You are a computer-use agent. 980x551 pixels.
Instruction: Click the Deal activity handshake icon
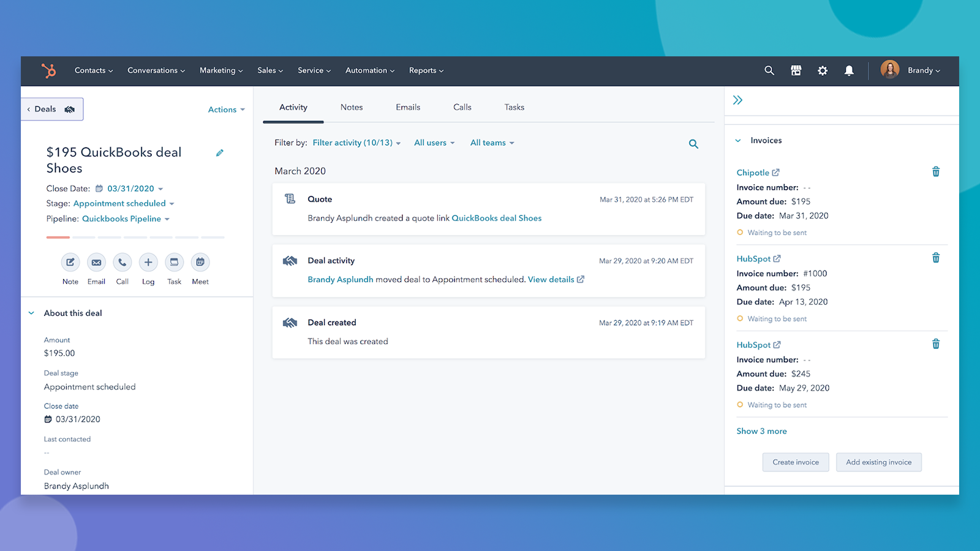tap(290, 261)
